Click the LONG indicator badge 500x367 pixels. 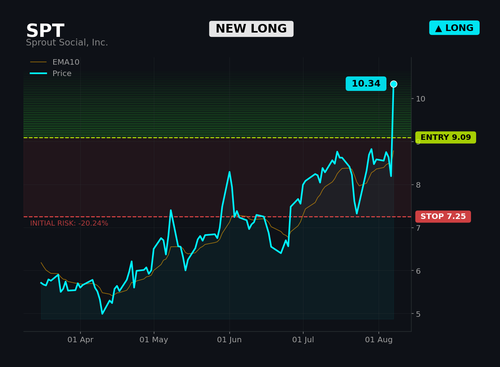454,28
